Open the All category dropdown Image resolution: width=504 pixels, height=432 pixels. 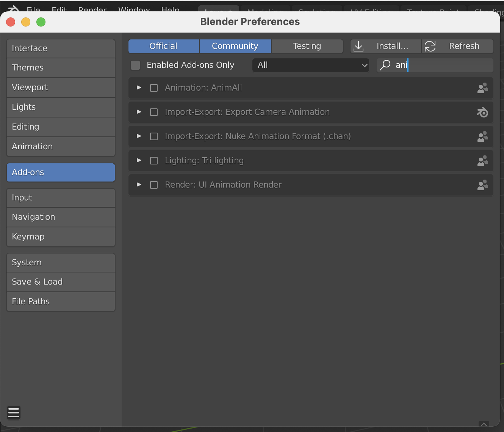311,65
